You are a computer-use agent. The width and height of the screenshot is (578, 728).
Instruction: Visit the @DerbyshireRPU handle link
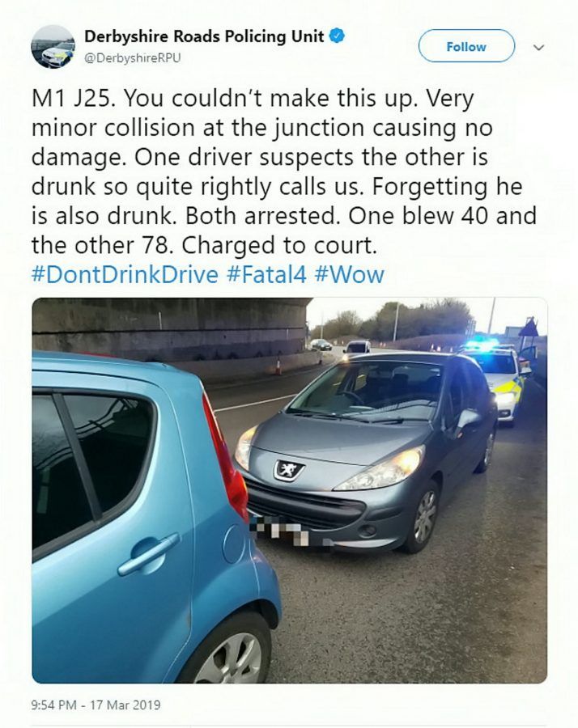pos(133,57)
